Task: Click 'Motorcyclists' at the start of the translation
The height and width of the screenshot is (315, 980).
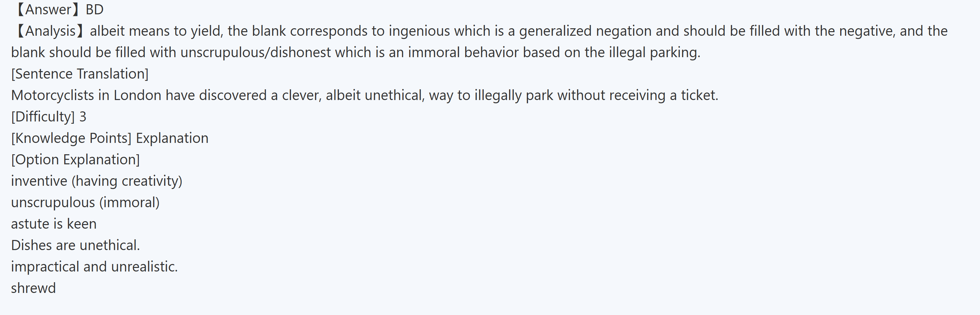Action: [x=53, y=95]
